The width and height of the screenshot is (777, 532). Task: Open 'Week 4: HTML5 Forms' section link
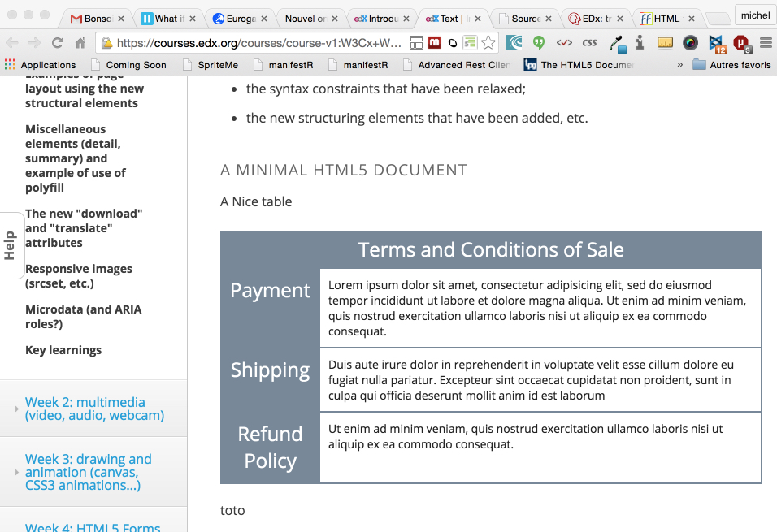pos(93,527)
